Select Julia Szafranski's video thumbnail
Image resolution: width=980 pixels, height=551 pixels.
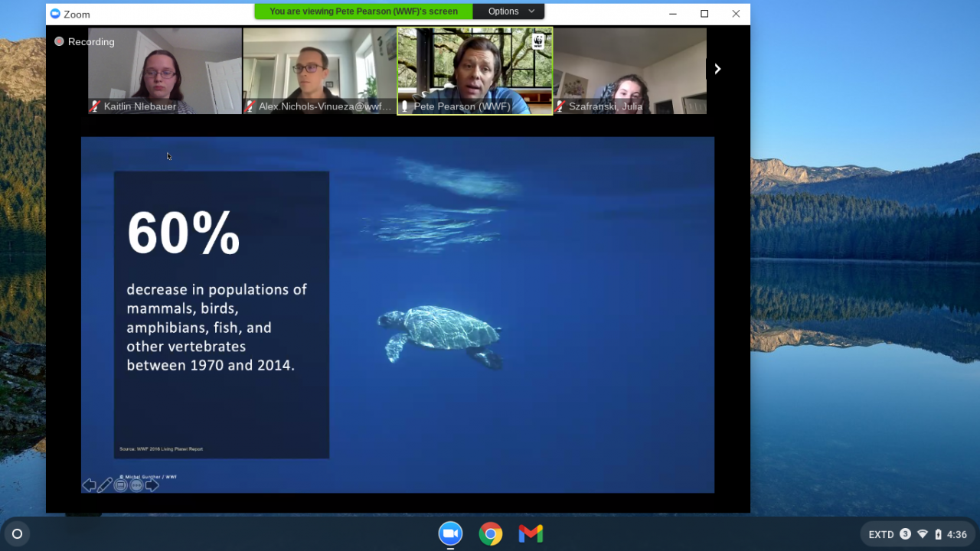point(630,71)
